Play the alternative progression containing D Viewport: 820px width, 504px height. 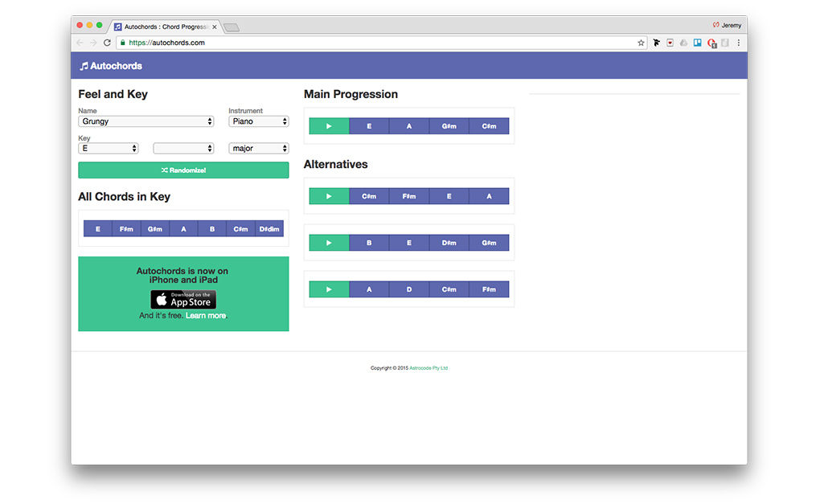tap(329, 289)
